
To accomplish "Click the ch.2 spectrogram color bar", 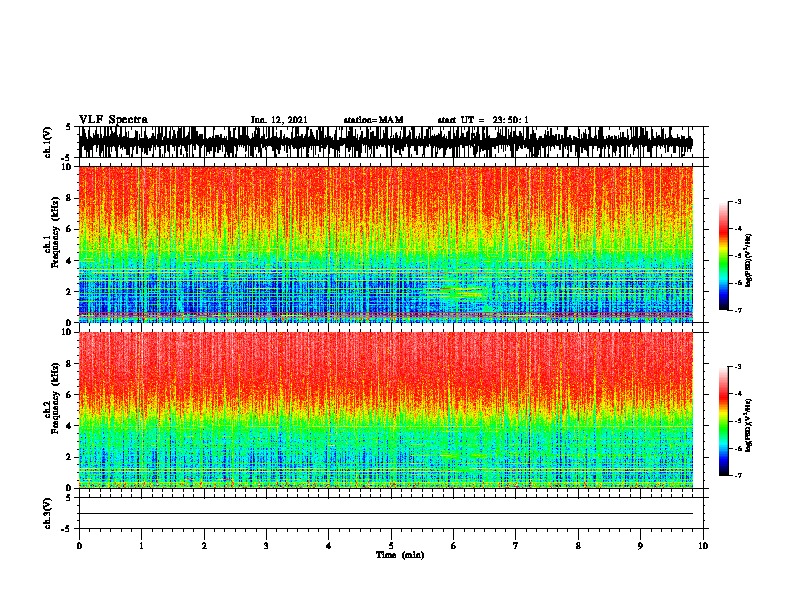I will coord(723,421).
